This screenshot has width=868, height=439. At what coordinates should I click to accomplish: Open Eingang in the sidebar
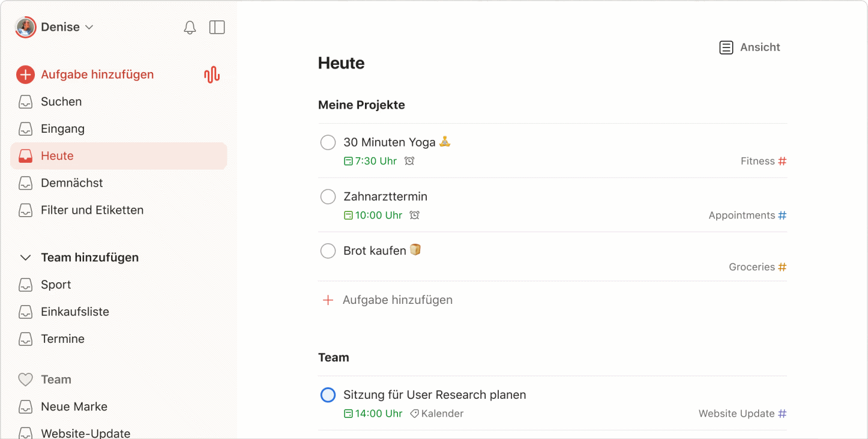(x=62, y=129)
